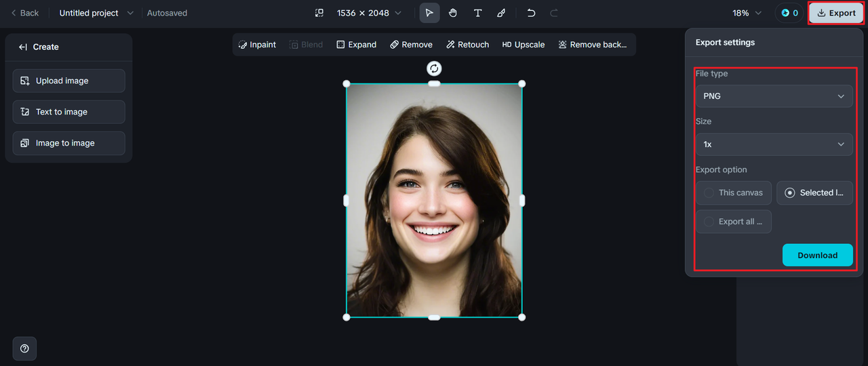Viewport: 868px width, 366px height.
Task: Open the File type PNG dropdown
Action: [774, 96]
